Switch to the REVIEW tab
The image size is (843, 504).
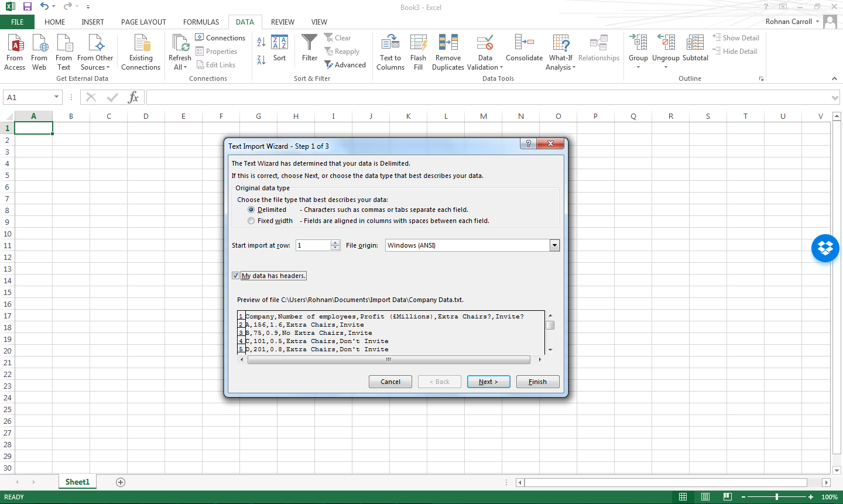[283, 22]
